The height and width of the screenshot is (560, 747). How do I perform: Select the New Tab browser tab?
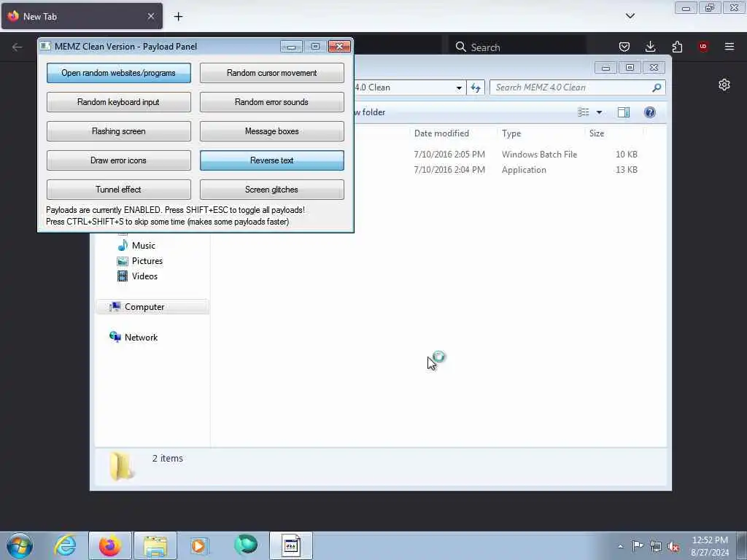[82, 16]
